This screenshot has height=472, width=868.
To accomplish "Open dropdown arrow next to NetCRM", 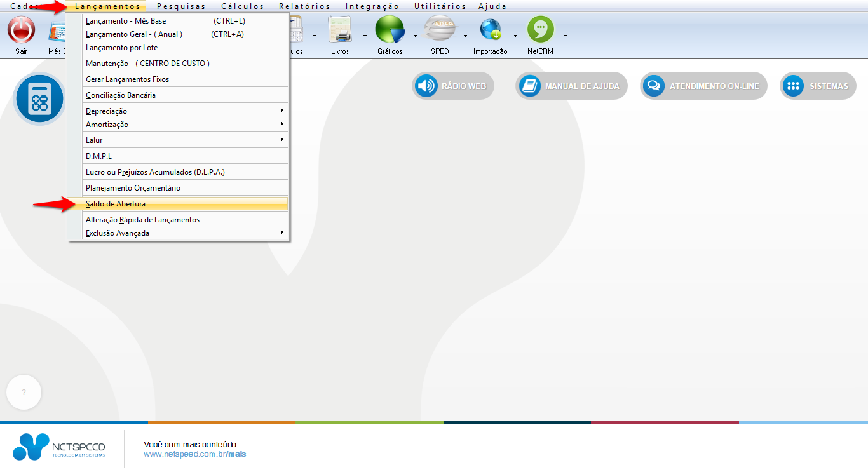I will 566,36.
